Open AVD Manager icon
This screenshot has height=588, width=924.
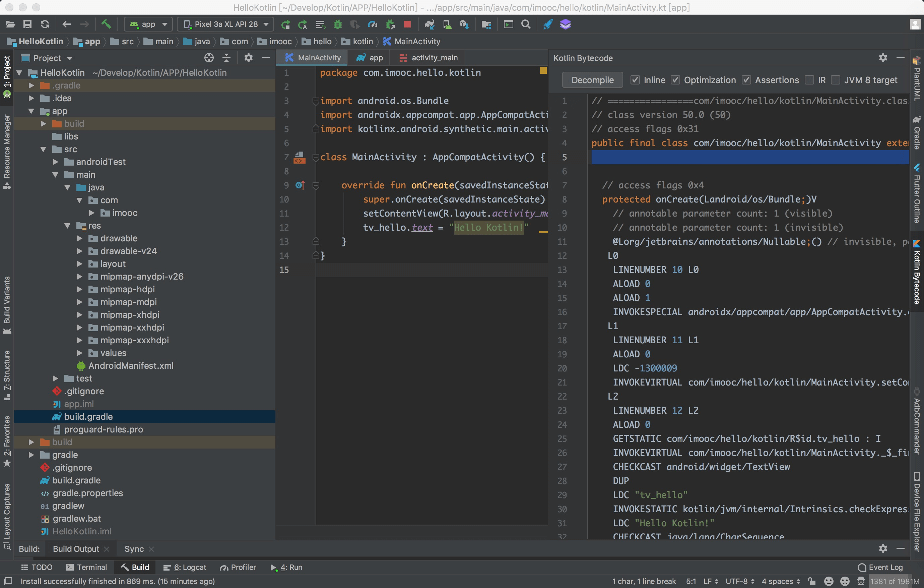(x=447, y=24)
